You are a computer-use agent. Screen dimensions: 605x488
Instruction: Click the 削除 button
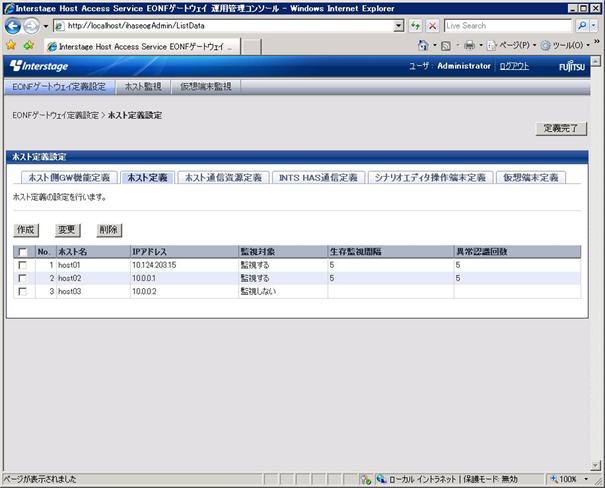[x=109, y=230]
